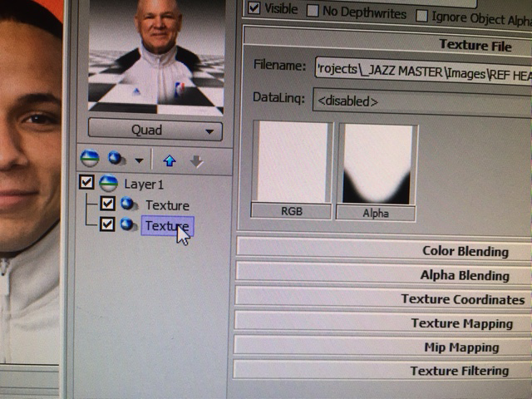Expand the Texture Coordinates section

pyautogui.click(x=383, y=298)
